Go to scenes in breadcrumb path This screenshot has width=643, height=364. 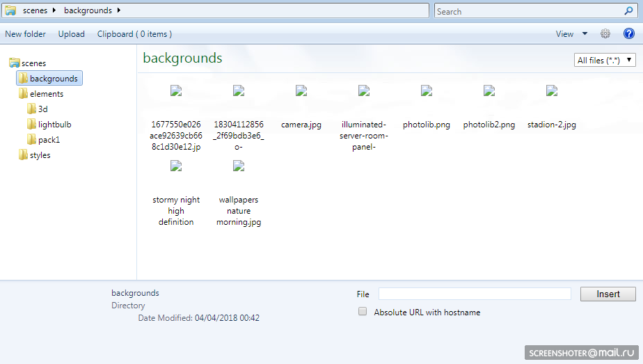(x=35, y=10)
